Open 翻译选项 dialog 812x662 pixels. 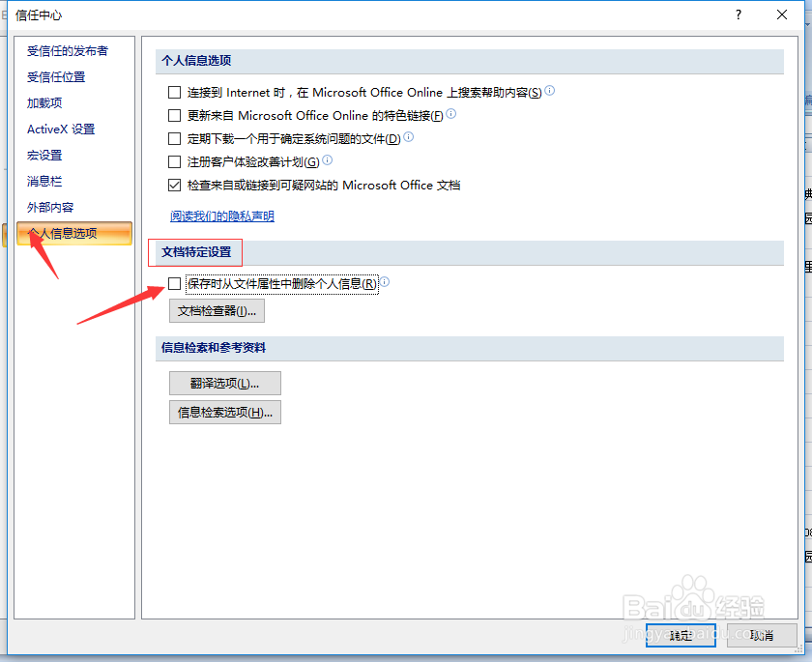point(225,383)
